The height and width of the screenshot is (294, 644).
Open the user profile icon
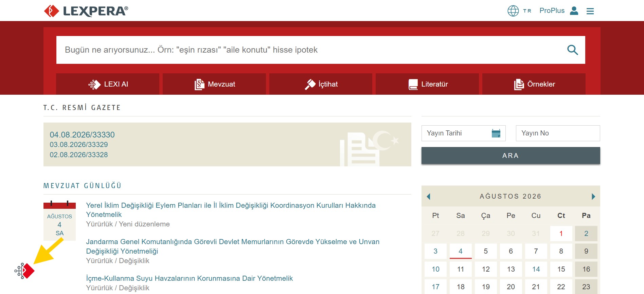(574, 11)
